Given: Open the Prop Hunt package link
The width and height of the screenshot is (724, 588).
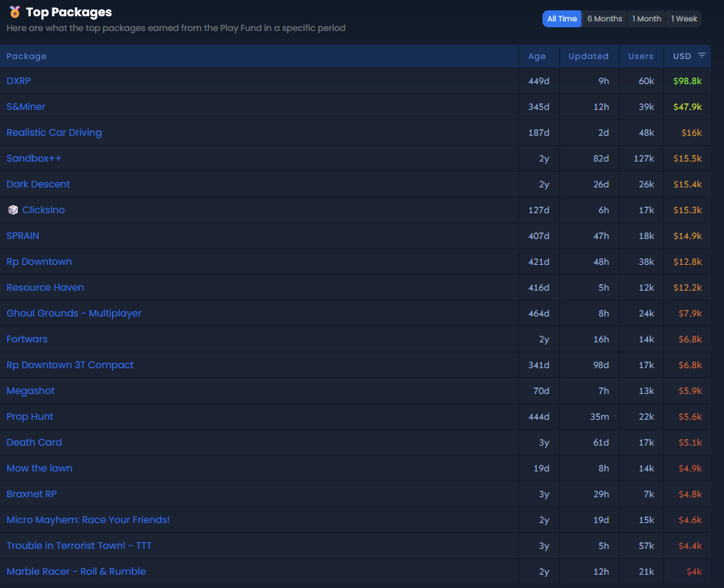Looking at the screenshot, I should pyautogui.click(x=30, y=417).
